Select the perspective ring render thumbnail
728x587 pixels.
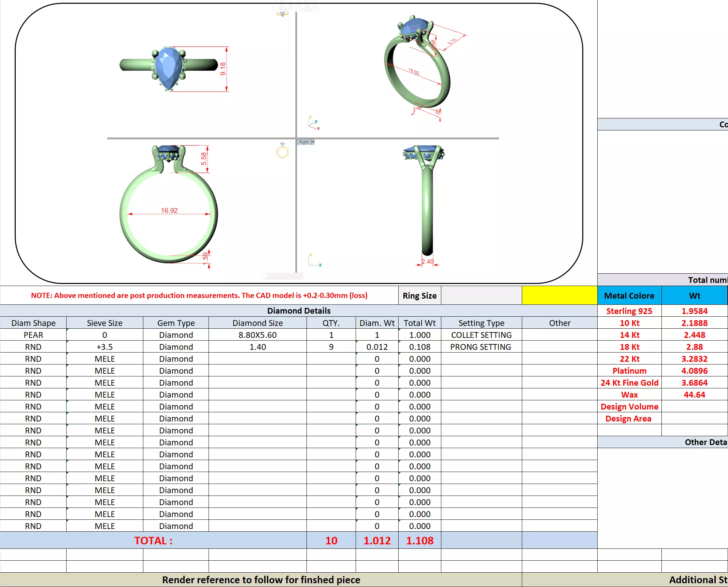click(417, 63)
